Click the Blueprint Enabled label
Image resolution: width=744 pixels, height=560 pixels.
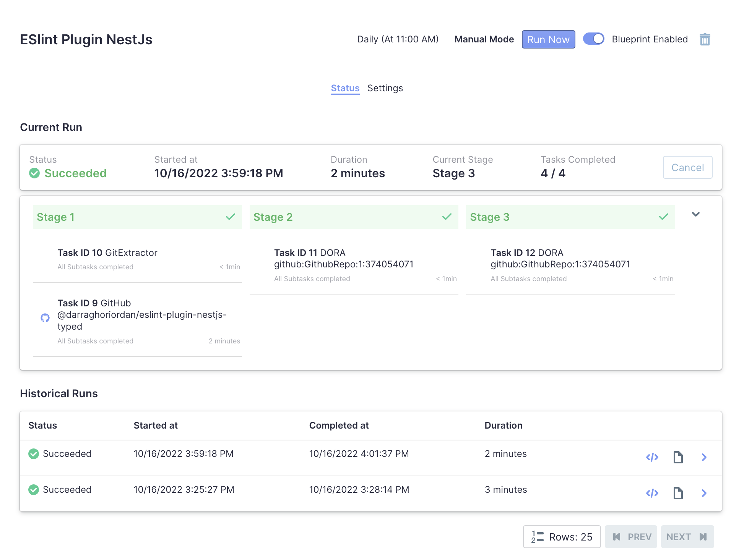tap(650, 39)
